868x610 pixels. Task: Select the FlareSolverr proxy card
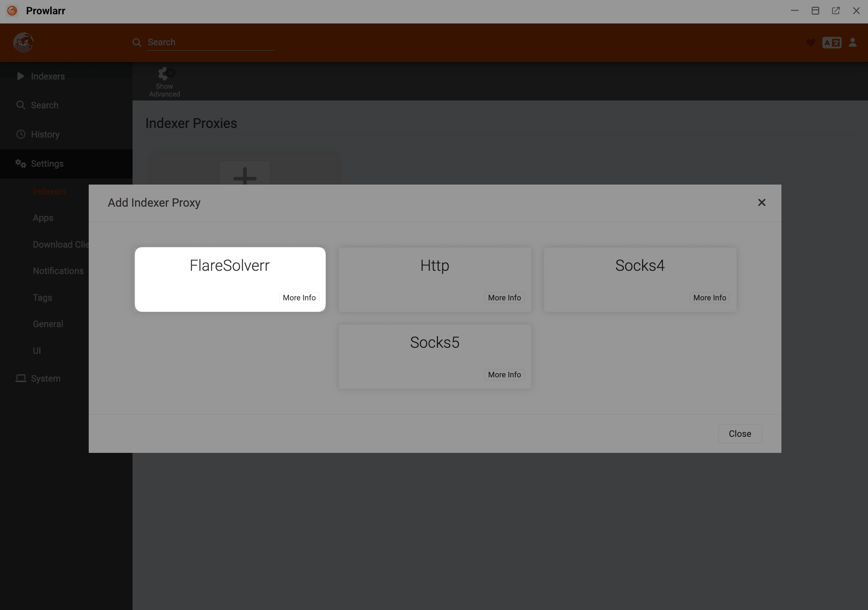click(229, 265)
